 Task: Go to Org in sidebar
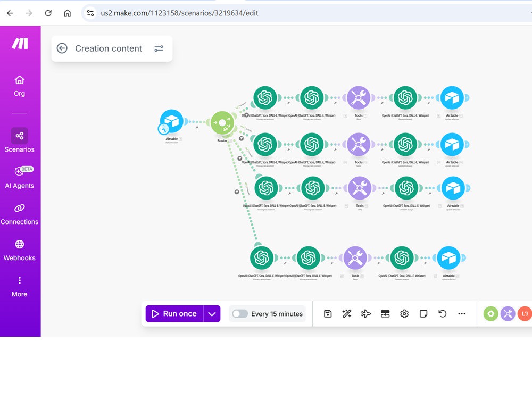pos(19,86)
